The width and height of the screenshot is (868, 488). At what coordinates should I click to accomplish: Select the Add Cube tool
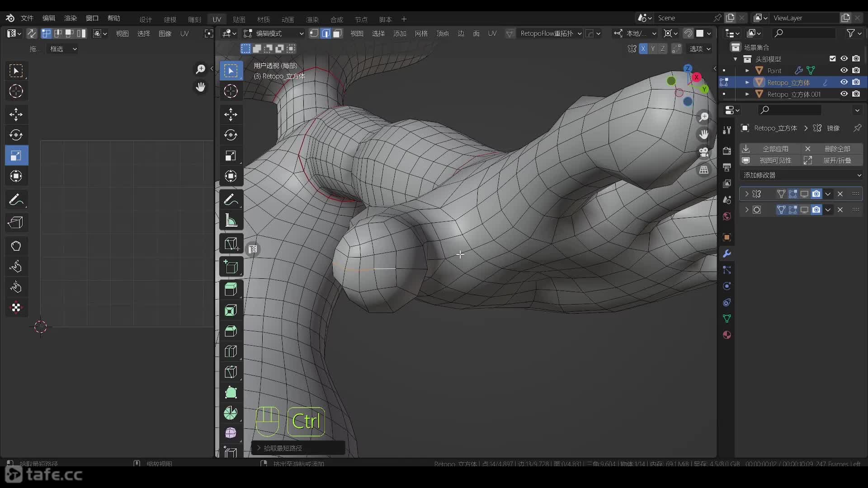coord(231,267)
